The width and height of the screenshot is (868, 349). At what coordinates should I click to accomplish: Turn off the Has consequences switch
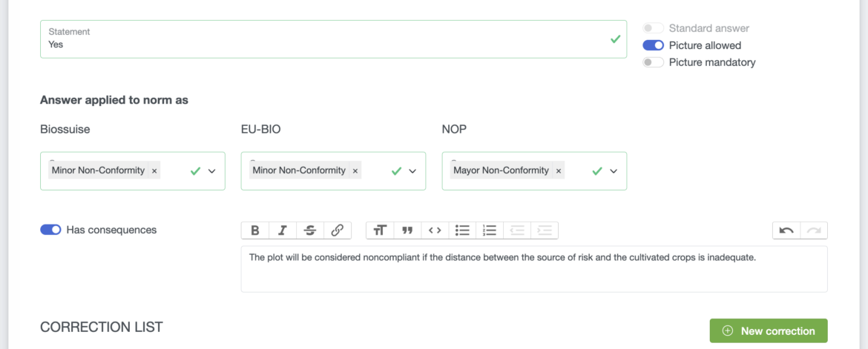pyautogui.click(x=50, y=230)
